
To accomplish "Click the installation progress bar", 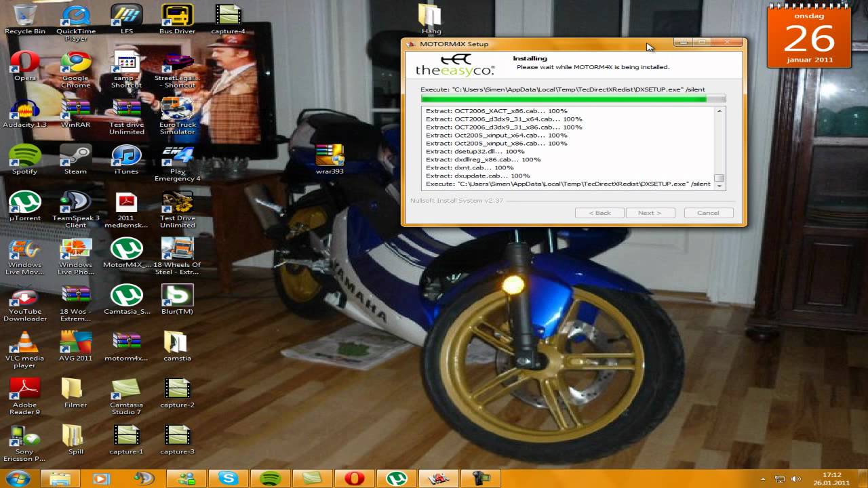I will click(x=573, y=99).
